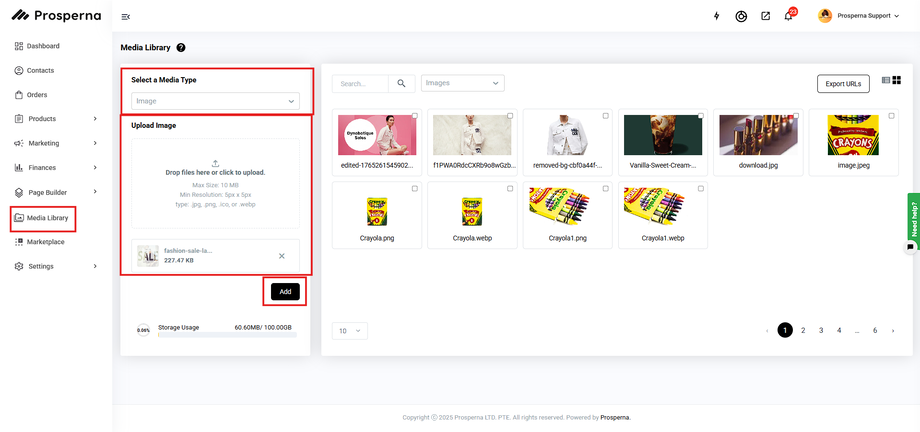Click the Export URLs button
920x432 pixels.
(x=843, y=84)
